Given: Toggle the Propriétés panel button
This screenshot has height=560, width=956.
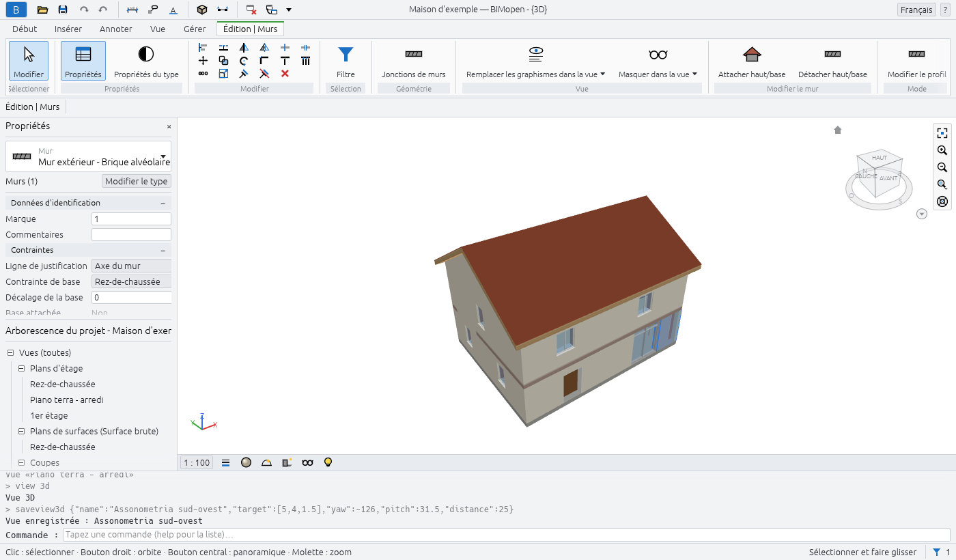Looking at the screenshot, I should (x=83, y=61).
